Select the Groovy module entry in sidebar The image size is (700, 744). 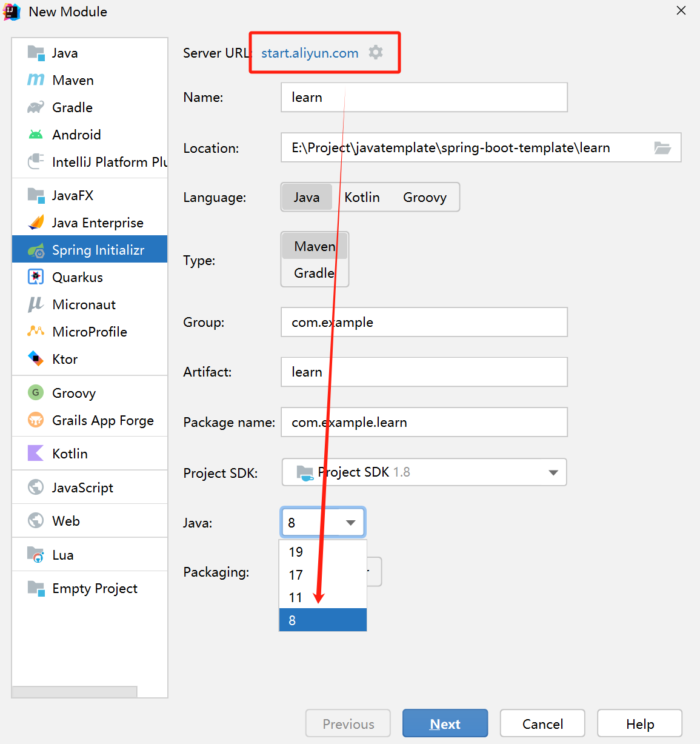[x=90, y=393]
